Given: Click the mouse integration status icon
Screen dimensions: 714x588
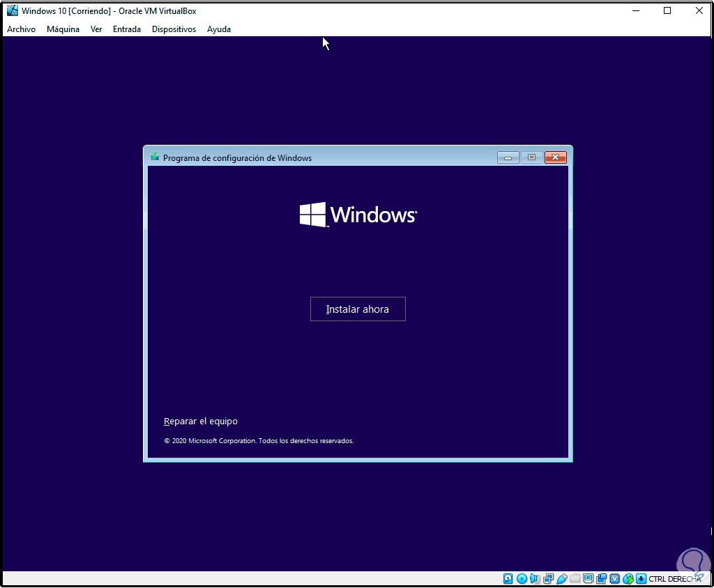Looking at the screenshot, I should [628, 578].
